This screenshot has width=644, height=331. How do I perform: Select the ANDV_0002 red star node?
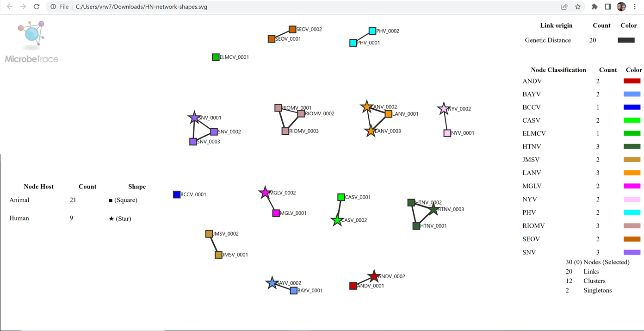[373, 277]
